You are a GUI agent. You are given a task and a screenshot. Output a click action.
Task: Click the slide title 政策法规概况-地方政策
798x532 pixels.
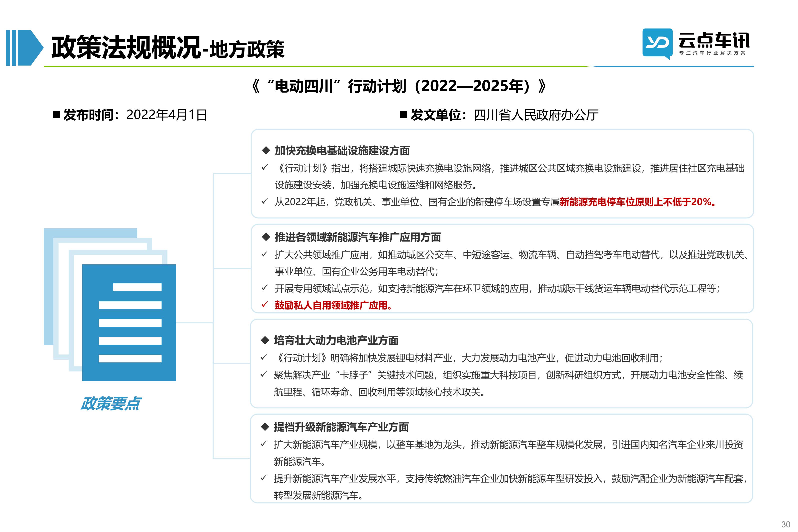tap(168, 48)
